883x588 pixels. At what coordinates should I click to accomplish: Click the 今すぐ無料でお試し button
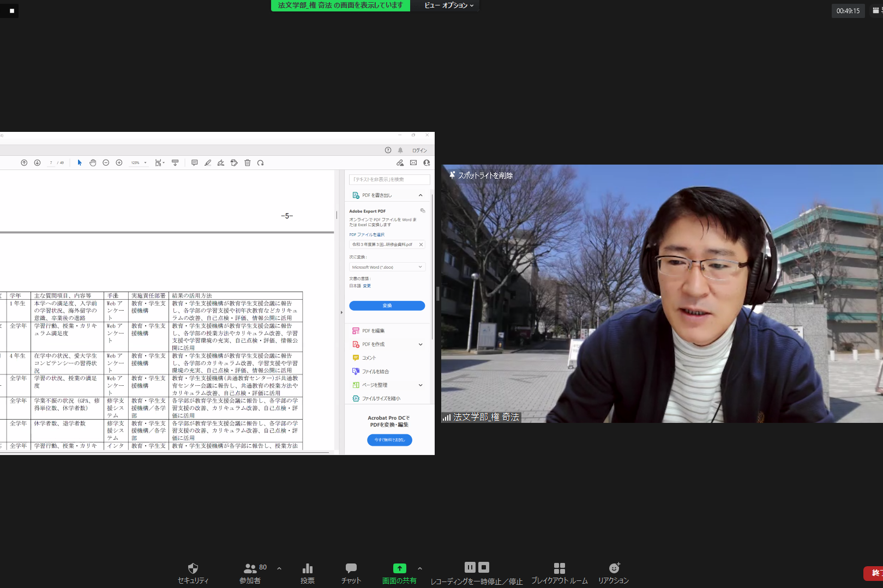pos(389,440)
